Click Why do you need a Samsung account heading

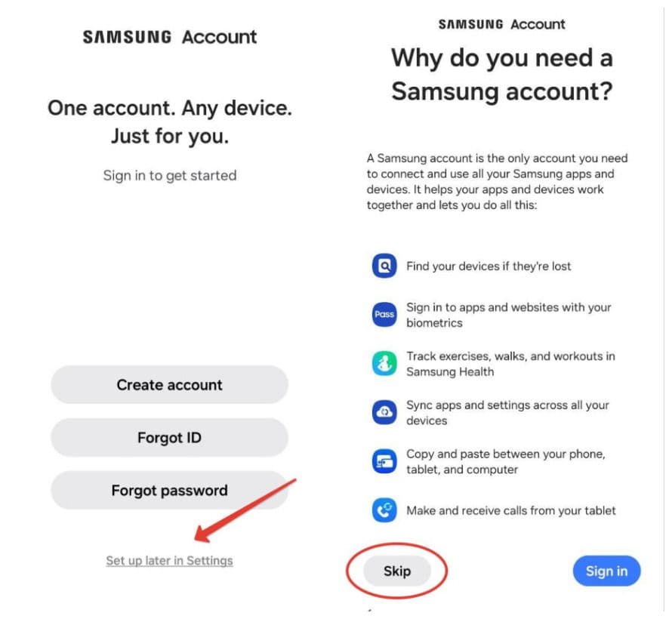502,75
